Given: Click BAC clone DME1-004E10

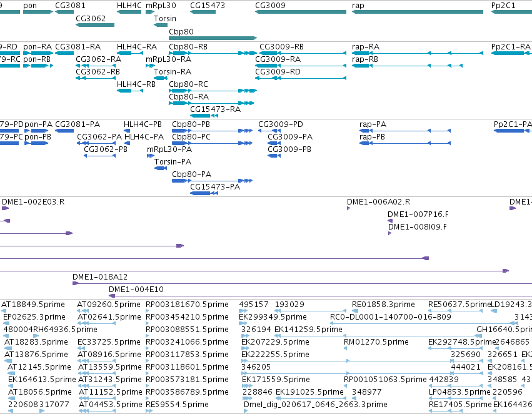Looking at the screenshot, I should (136, 290).
